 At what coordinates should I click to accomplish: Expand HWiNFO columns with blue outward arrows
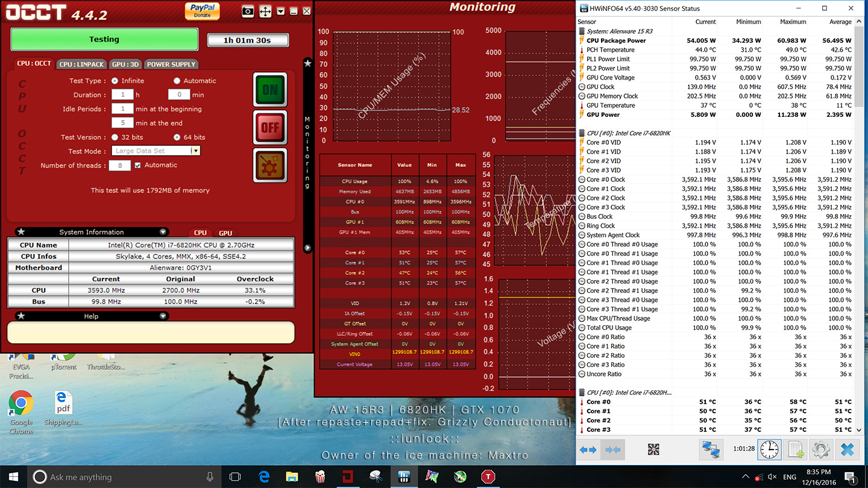(588, 449)
